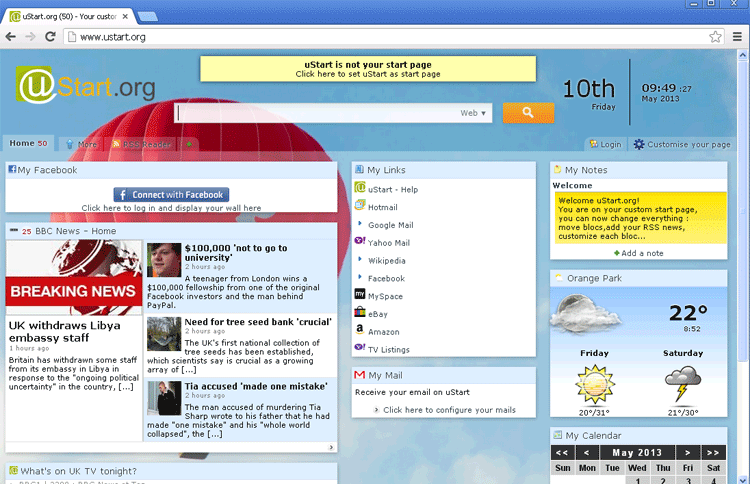Go to previous month in calendar (<)
This screenshot has width=750, height=484.
click(587, 452)
